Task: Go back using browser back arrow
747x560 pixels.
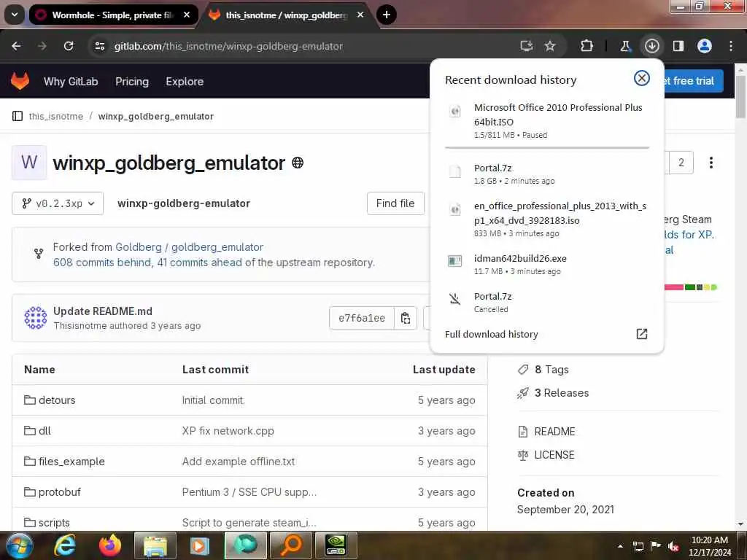Action: coord(16,46)
